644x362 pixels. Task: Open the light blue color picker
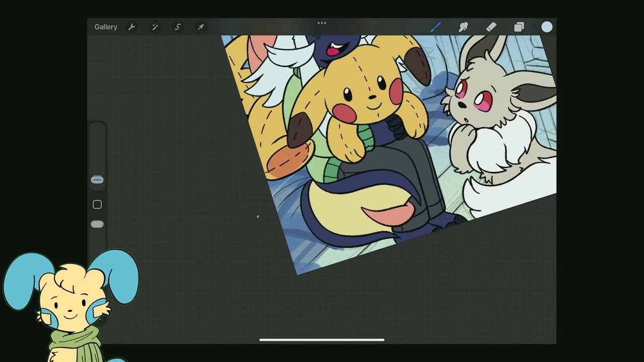[547, 27]
